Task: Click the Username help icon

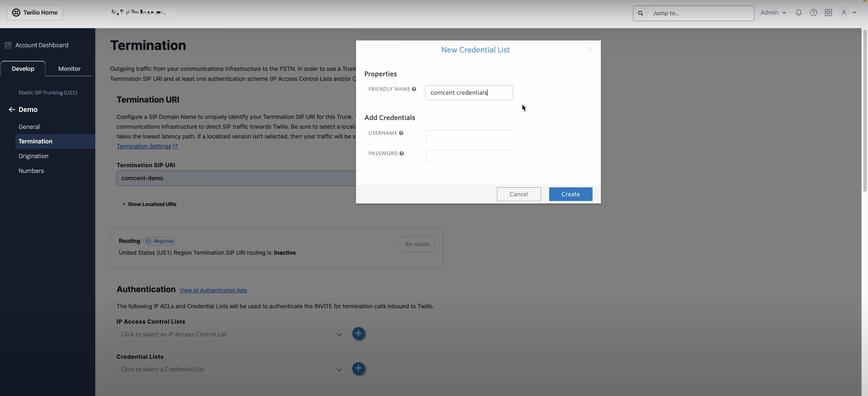Action: point(401,133)
